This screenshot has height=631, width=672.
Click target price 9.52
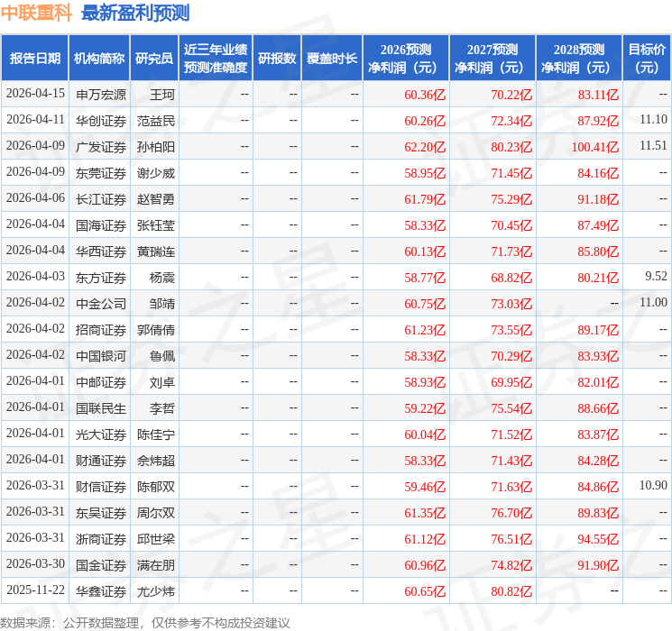click(656, 278)
